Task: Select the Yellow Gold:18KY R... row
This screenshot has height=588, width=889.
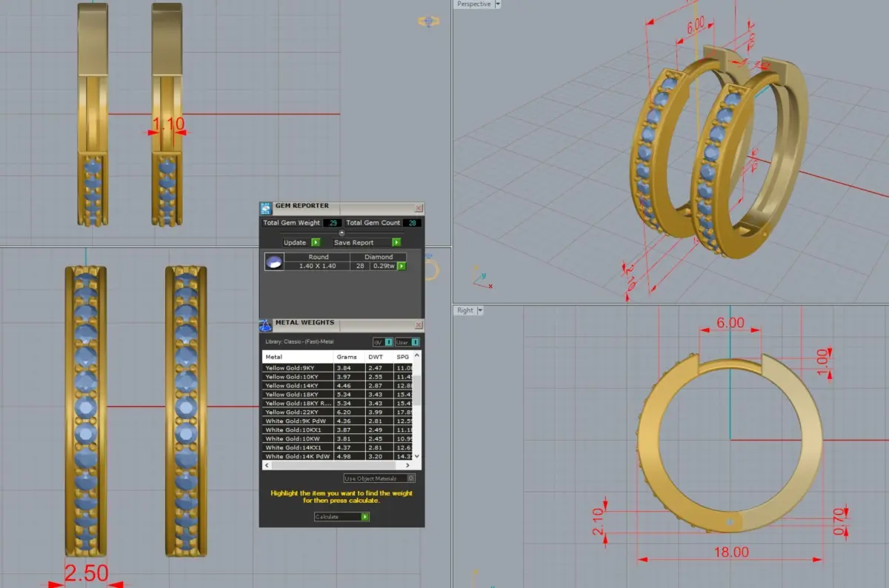Action: tap(338, 403)
